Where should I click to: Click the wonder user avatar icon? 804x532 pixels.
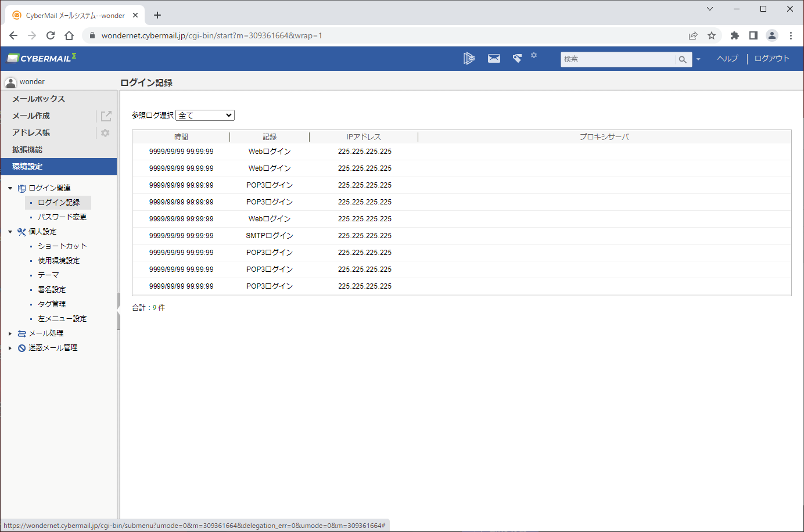(10, 82)
